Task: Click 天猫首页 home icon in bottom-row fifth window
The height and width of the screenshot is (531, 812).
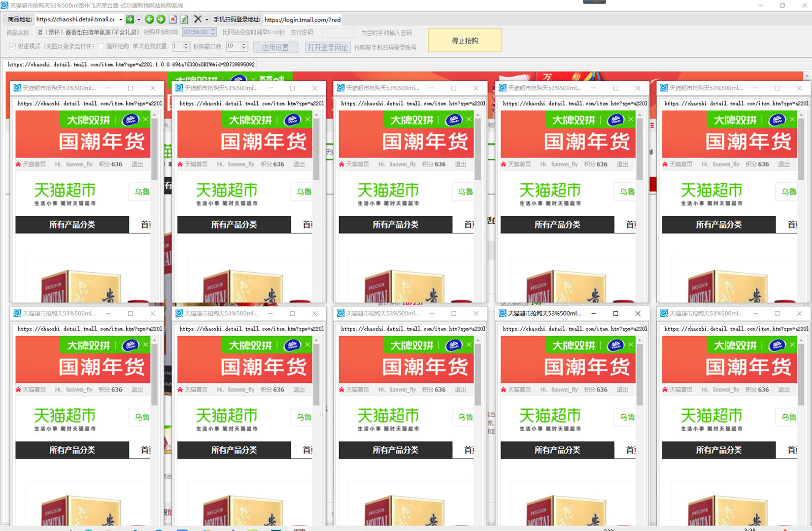Action: point(665,389)
